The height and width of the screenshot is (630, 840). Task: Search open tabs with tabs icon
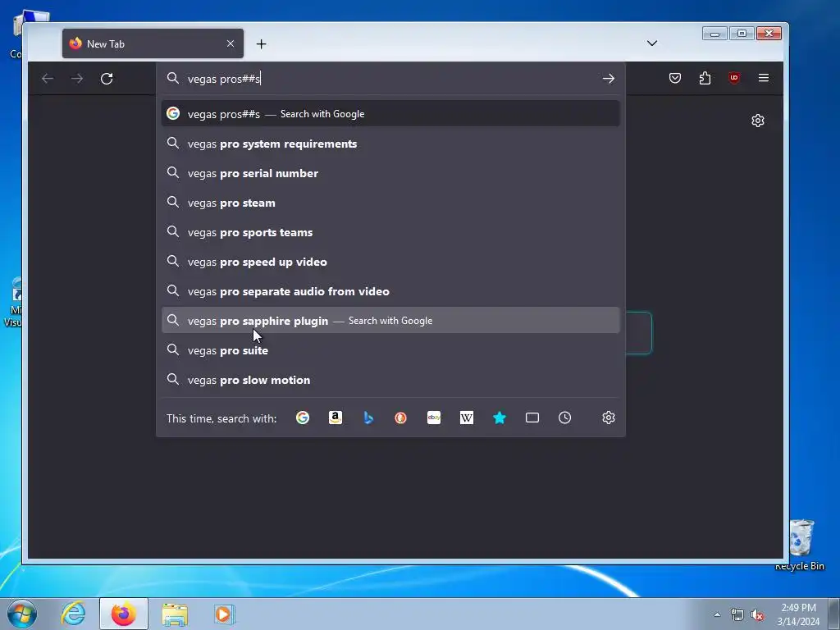(x=532, y=418)
